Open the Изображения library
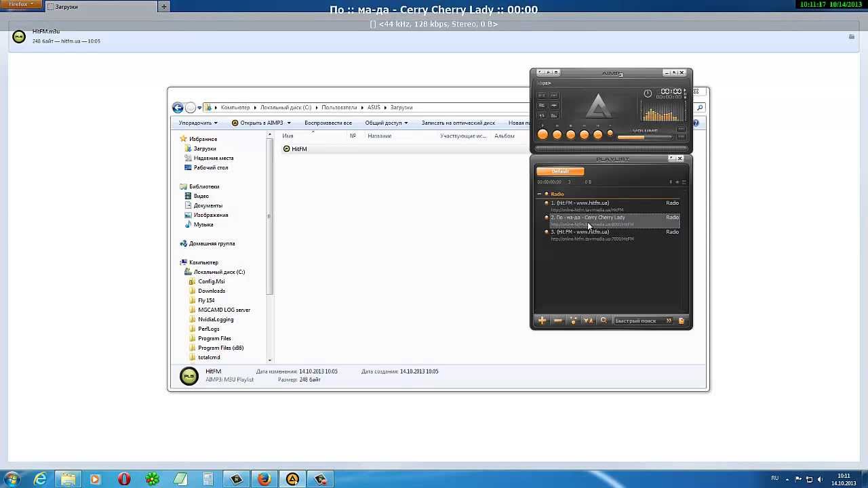The width and height of the screenshot is (868, 488). (x=210, y=215)
